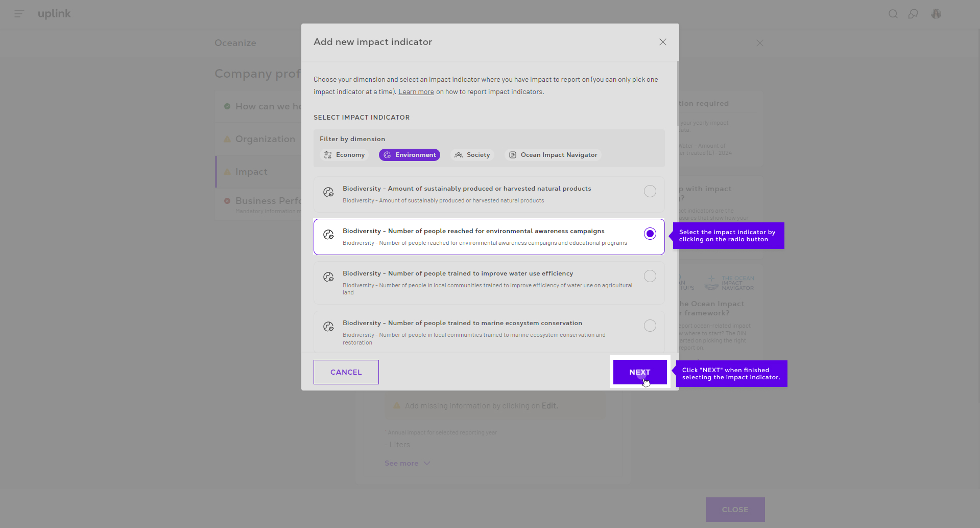Select environmental awareness campaigns radio button
Image resolution: width=980 pixels, height=528 pixels.
650,234
